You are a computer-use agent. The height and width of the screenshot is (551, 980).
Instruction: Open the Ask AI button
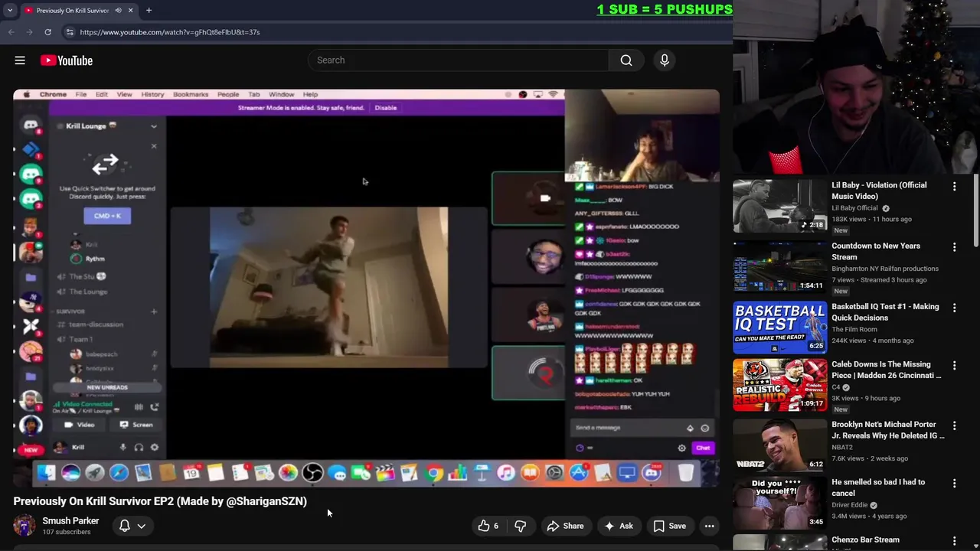[x=618, y=526]
